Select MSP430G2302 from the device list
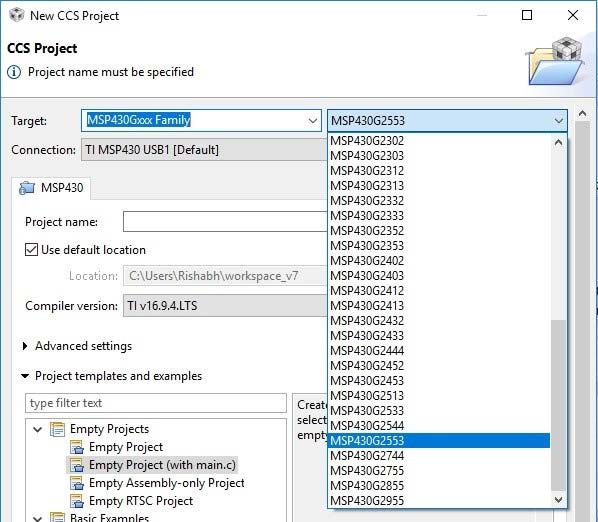598x522 pixels. (439, 141)
